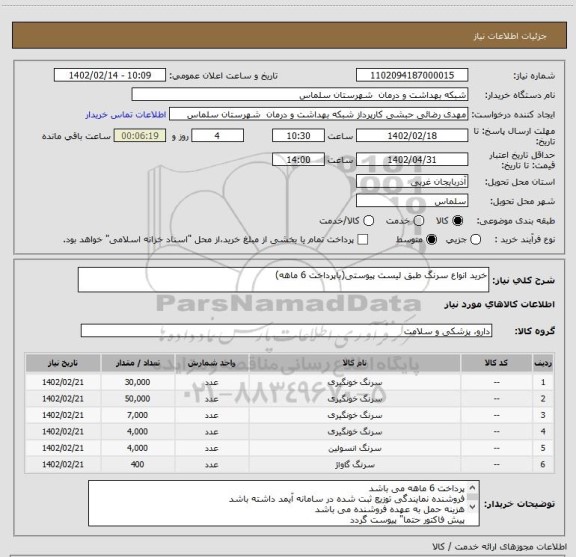Viewport: 576px width, 557px height.
Task: Select the کالا/خدمت radio button
Action: tap(368, 220)
